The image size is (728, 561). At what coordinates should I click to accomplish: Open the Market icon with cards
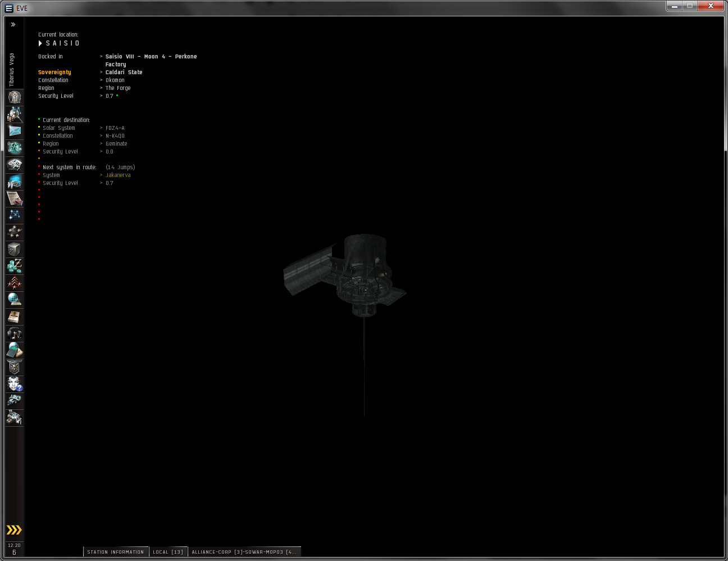pyautogui.click(x=15, y=165)
